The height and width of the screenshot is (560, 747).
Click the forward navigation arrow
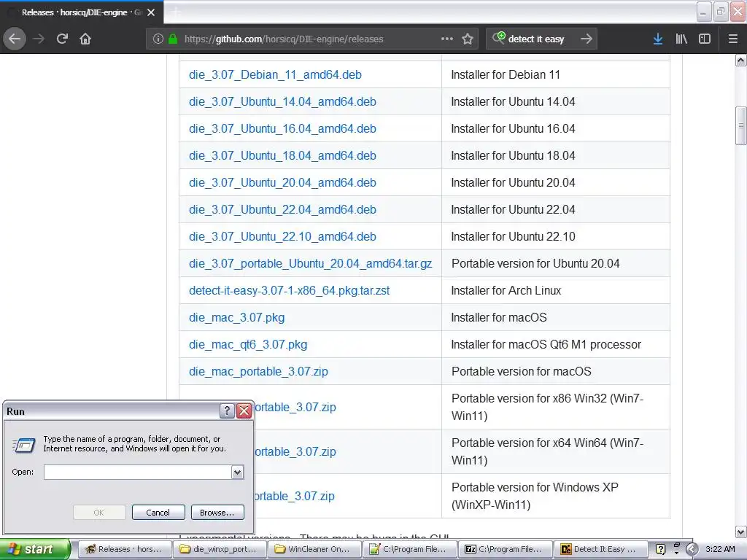(39, 39)
